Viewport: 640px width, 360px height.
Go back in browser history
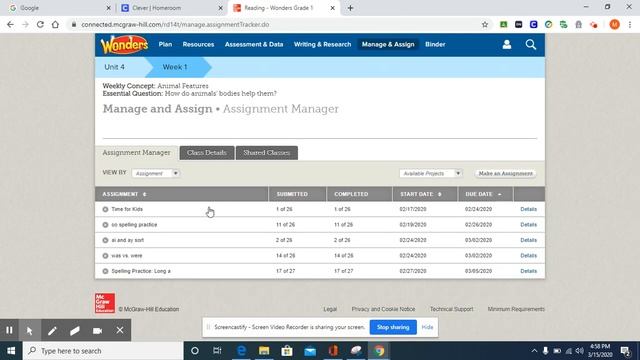[x=10, y=24]
